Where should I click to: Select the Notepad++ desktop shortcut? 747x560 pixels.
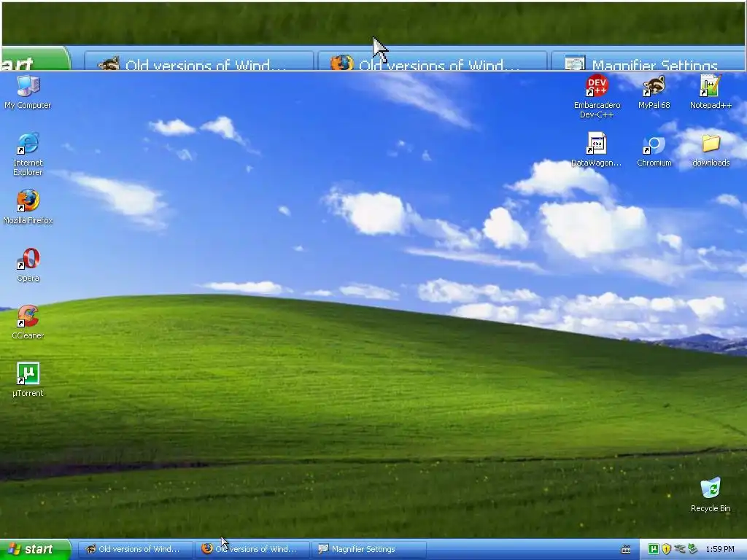pos(711,93)
